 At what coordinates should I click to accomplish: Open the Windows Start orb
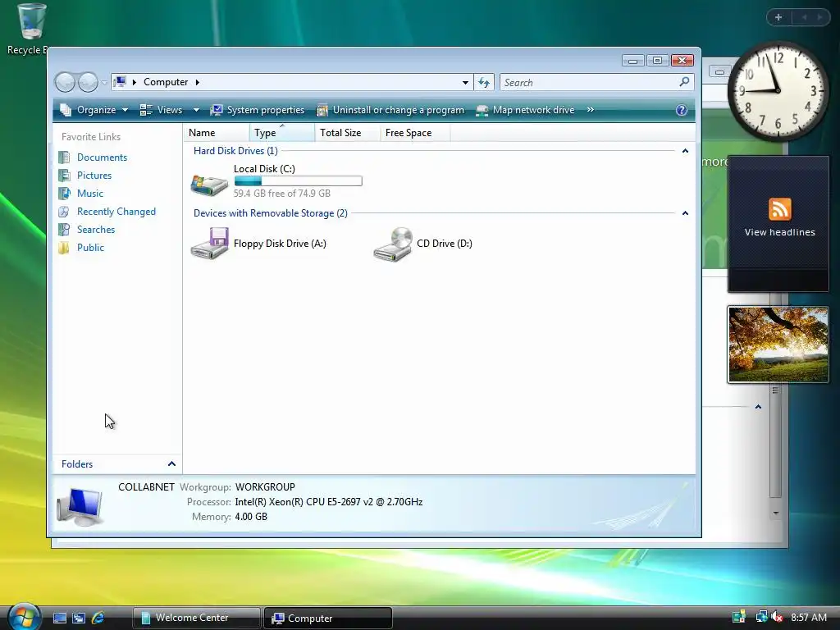pyautogui.click(x=24, y=617)
